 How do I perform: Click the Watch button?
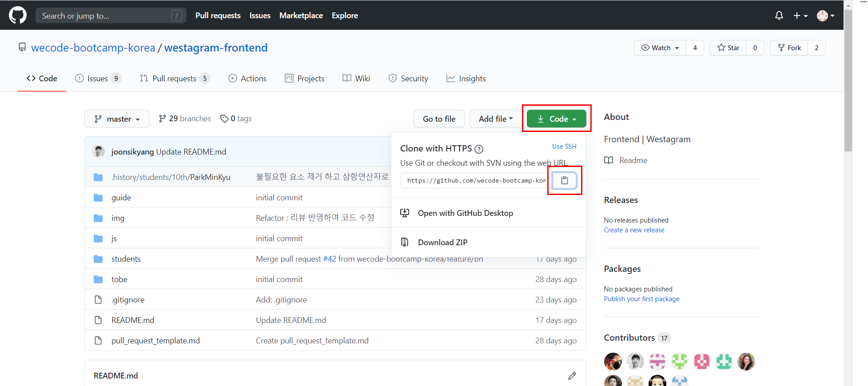click(660, 48)
